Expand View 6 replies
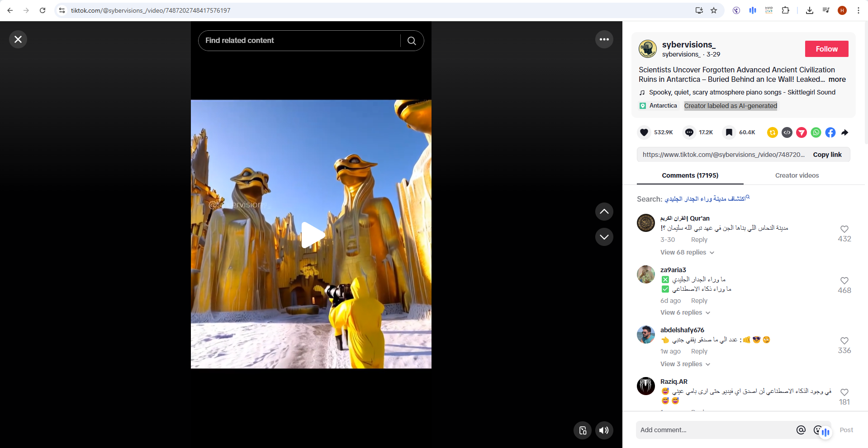Image resolution: width=868 pixels, height=448 pixels. [685, 312]
